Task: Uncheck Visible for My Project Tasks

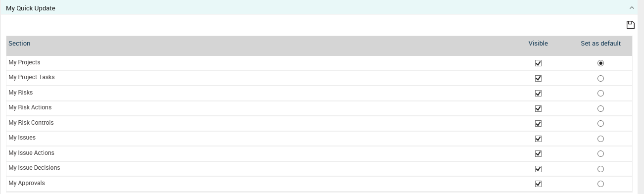Action: tap(538, 78)
